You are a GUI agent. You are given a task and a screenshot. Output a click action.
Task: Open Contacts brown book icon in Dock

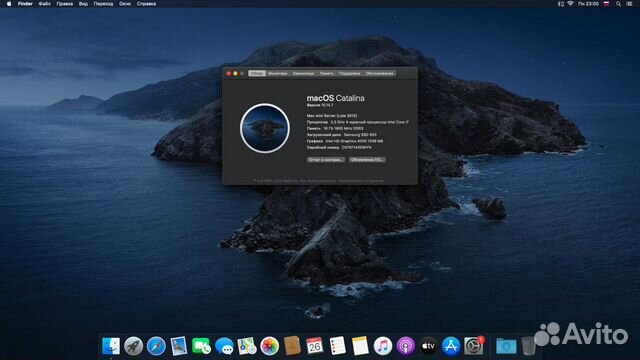coord(292,346)
